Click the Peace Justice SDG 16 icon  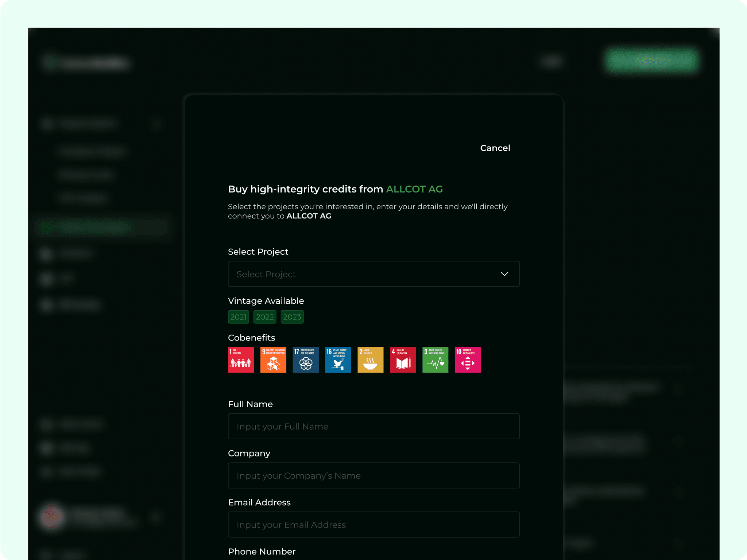(338, 359)
